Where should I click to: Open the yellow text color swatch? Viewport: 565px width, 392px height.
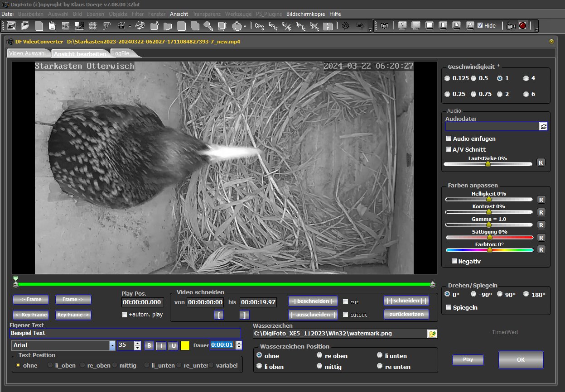coord(185,345)
